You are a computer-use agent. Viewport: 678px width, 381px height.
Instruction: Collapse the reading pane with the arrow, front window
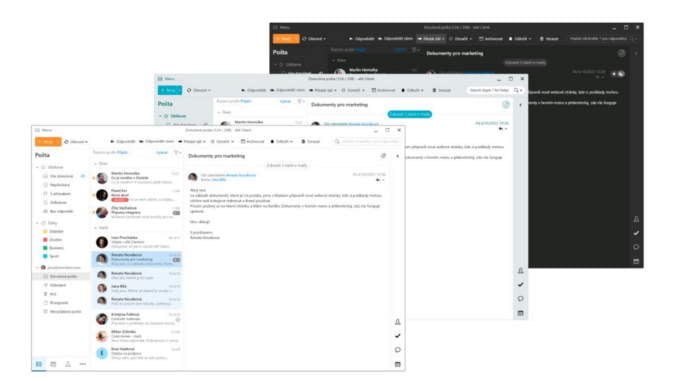pyautogui.click(x=397, y=156)
